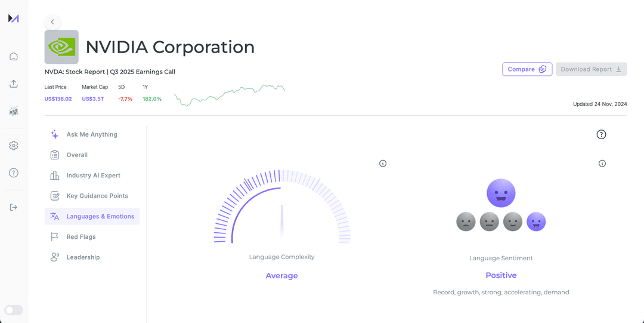Select the Overall menu item
The width and height of the screenshot is (644, 323).
77,155
